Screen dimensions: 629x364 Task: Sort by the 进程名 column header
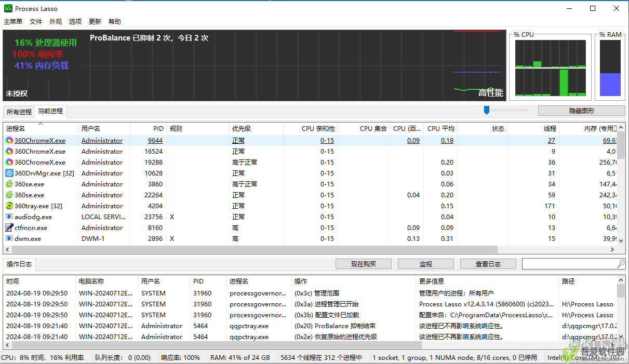41,128
